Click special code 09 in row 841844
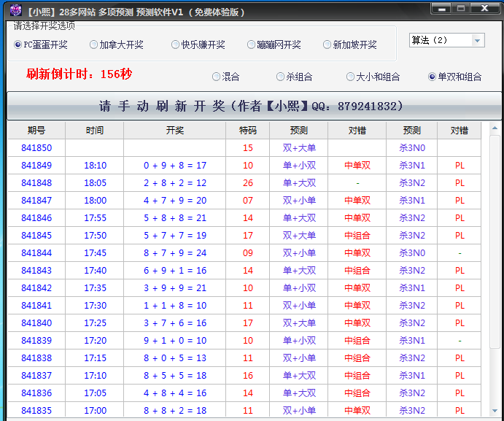This screenshot has width=504, height=421. 248,252
